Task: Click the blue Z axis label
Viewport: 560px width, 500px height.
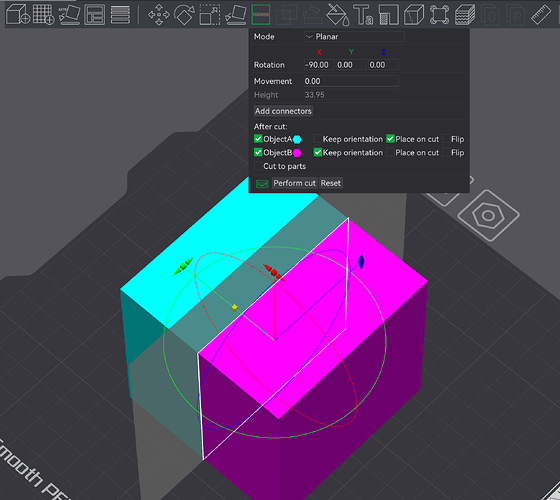Action: pos(384,52)
